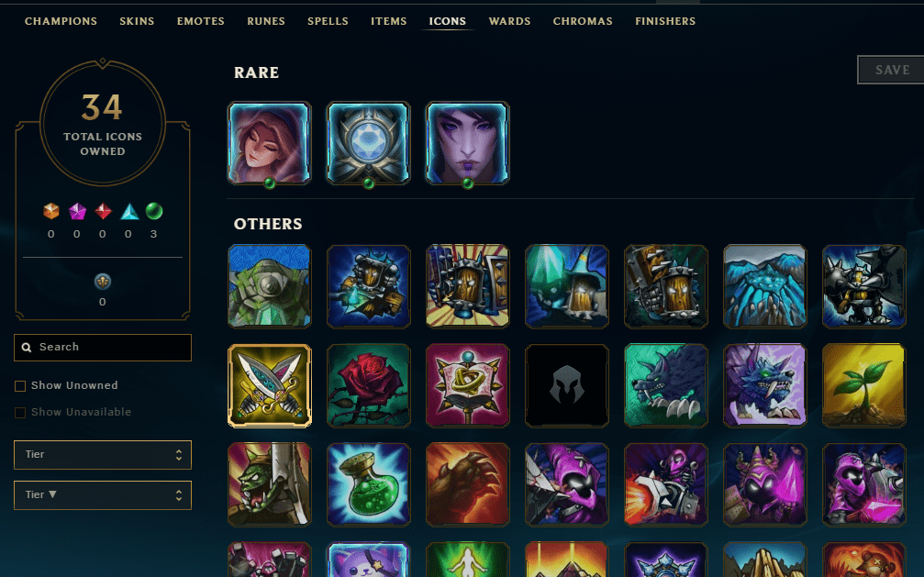Select the rare sleeping woman portrait icon
The image size is (924, 577).
tap(269, 143)
